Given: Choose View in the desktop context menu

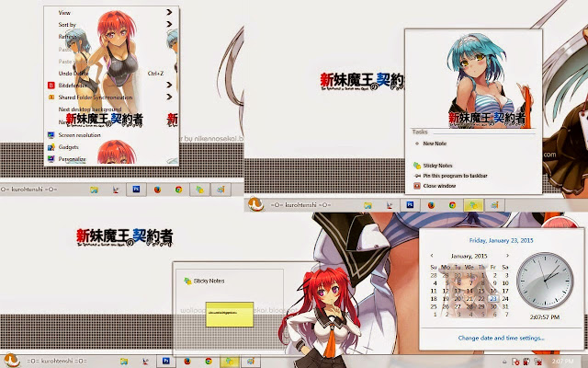Looking at the screenshot, I should [x=64, y=12].
